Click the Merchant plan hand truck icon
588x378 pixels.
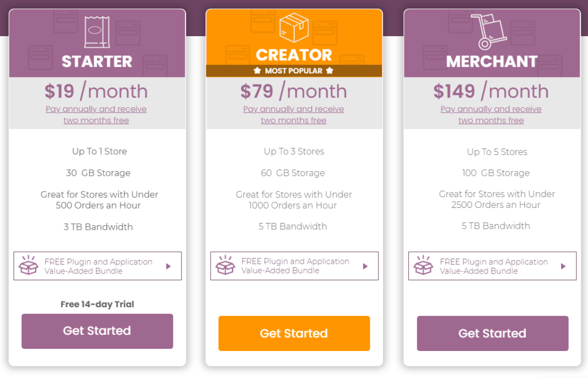tap(489, 32)
